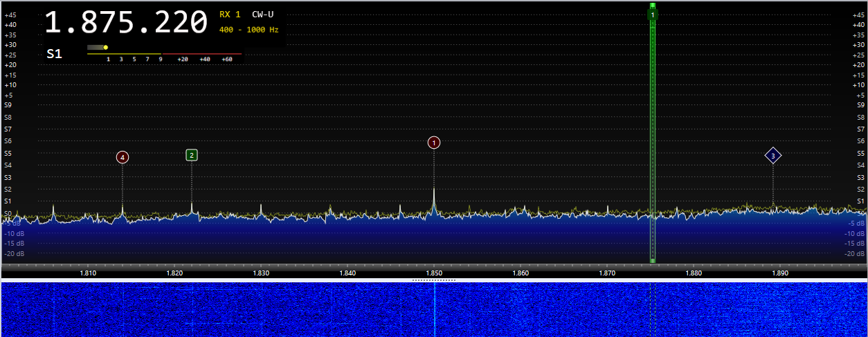The height and width of the screenshot is (337, 868).
Task: Click the yellow S-meter indicator dot
Action: pyautogui.click(x=105, y=48)
